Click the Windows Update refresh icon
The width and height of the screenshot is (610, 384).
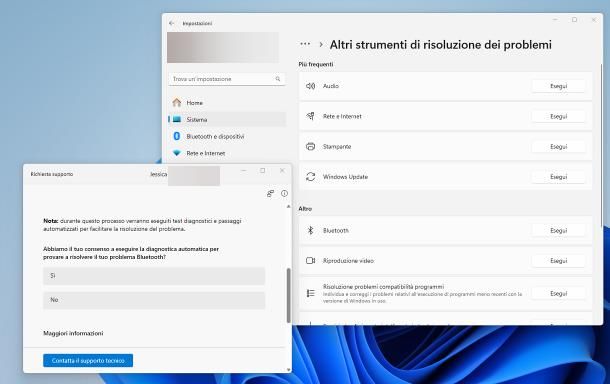(x=310, y=177)
